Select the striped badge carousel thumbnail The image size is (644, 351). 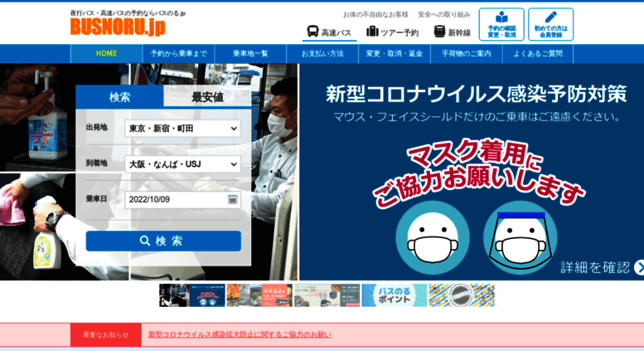pos(462,295)
